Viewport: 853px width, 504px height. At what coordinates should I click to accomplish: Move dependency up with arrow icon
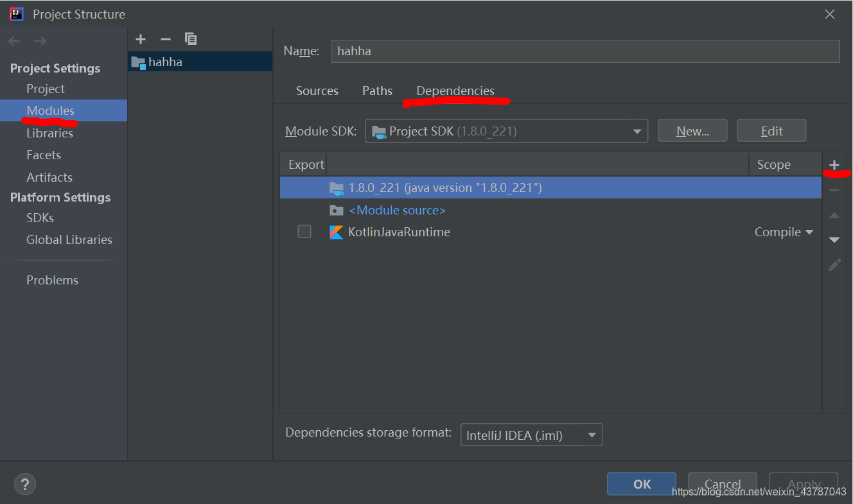tap(834, 215)
